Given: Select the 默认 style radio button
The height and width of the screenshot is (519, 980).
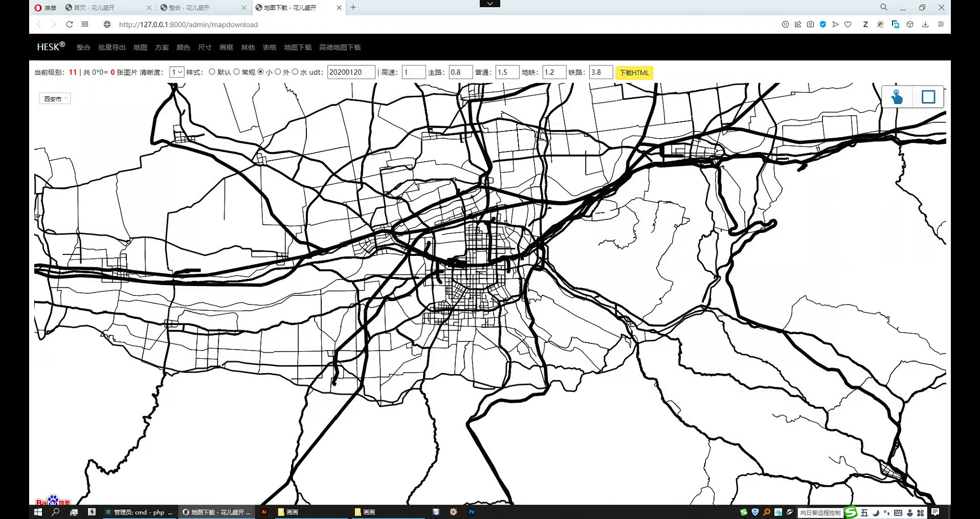Looking at the screenshot, I should 212,72.
